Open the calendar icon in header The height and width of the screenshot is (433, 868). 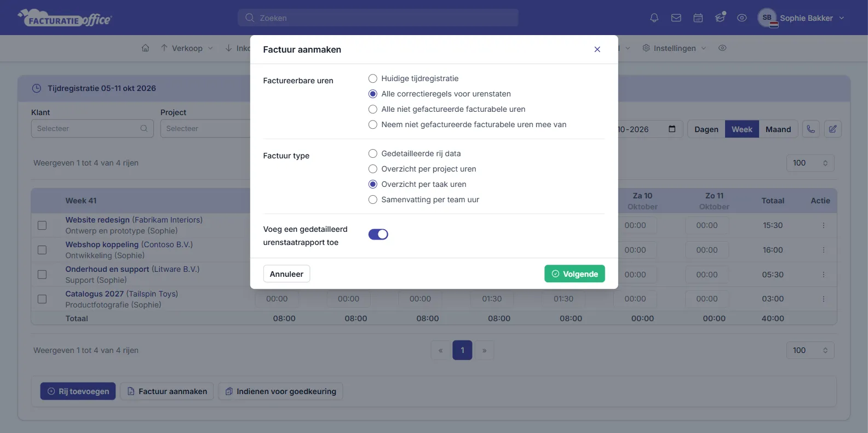[698, 18]
